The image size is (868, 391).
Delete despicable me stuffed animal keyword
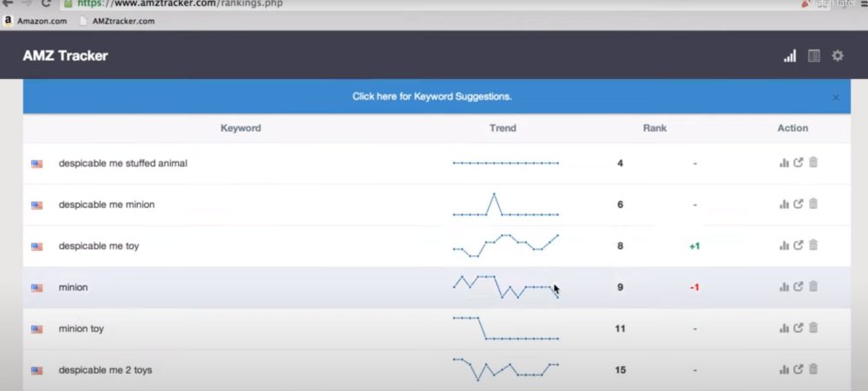point(813,162)
